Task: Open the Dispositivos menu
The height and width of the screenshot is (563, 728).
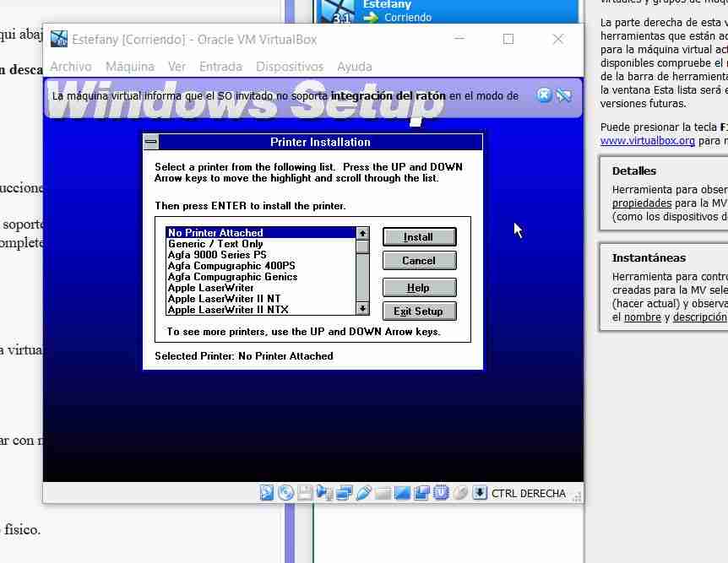Action: point(289,66)
